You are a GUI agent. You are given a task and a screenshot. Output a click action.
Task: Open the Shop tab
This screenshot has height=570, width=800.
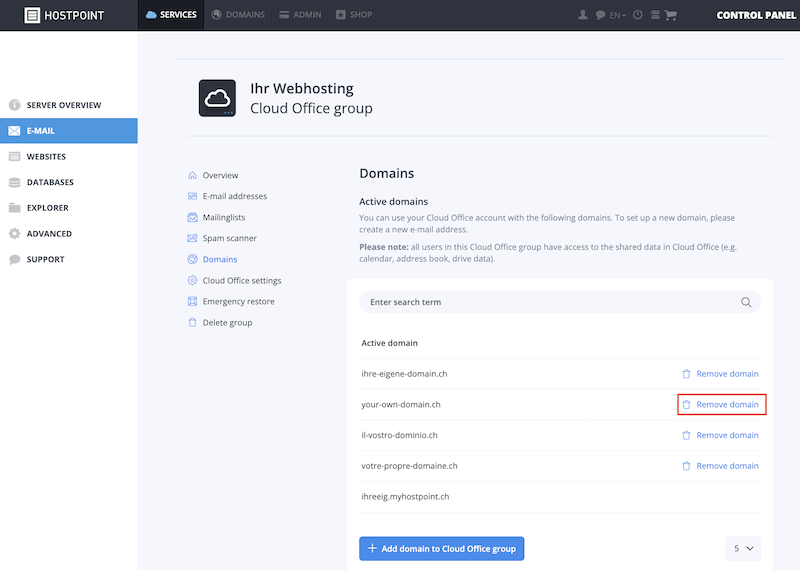point(354,15)
